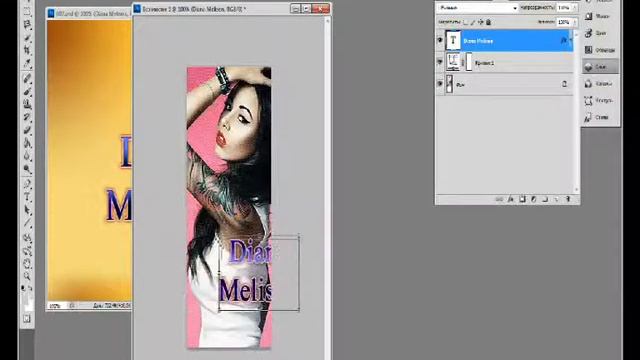Select the text layer T thumbnail
This screenshot has width=640, height=360.
pyautogui.click(x=453, y=40)
